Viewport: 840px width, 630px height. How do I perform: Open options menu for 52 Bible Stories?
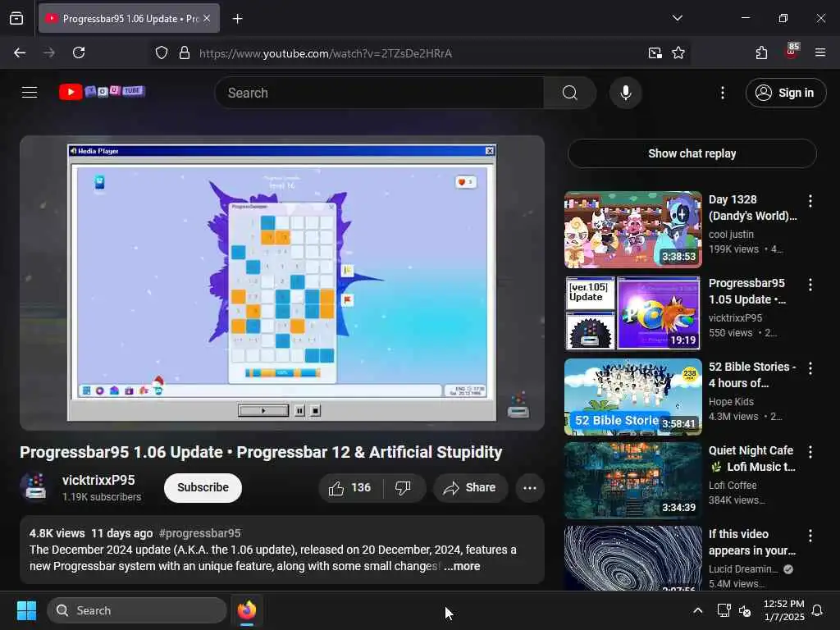point(810,368)
